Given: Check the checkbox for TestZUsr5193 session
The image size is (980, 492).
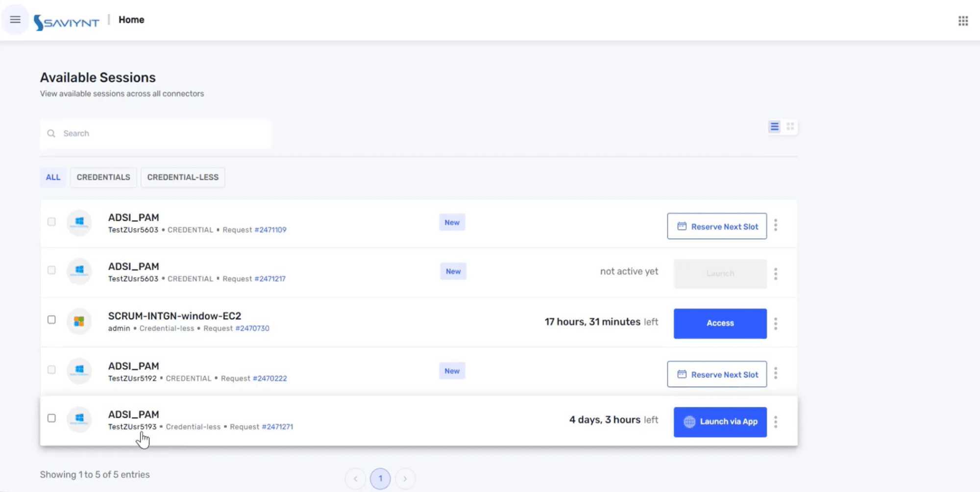Looking at the screenshot, I should (51, 418).
